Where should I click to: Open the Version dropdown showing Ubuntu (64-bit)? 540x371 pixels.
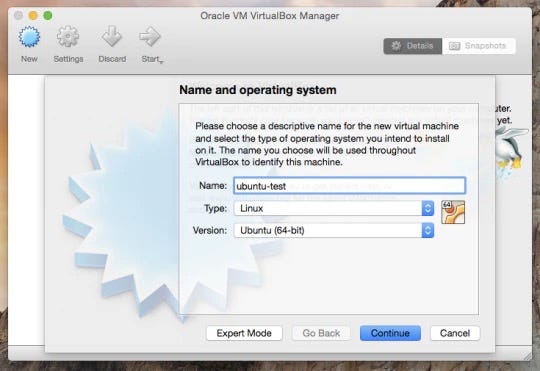tap(334, 230)
